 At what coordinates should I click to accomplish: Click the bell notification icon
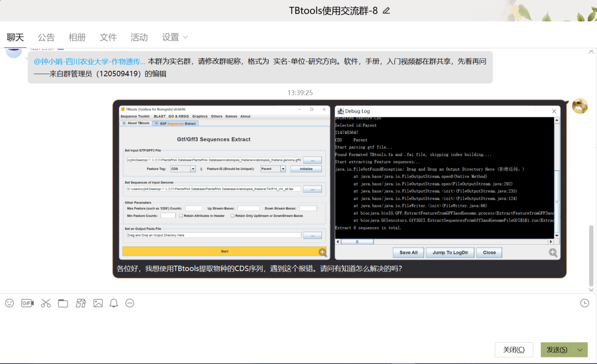pos(114,303)
